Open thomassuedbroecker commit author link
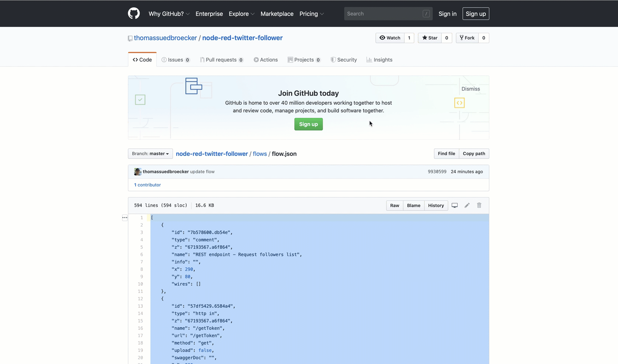The height and width of the screenshot is (364, 618). (x=166, y=172)
